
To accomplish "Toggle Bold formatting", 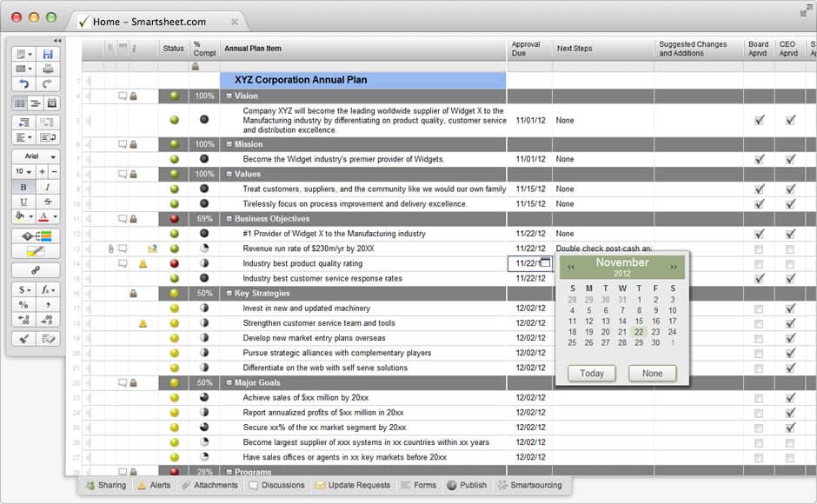I will tap(23, 187).
